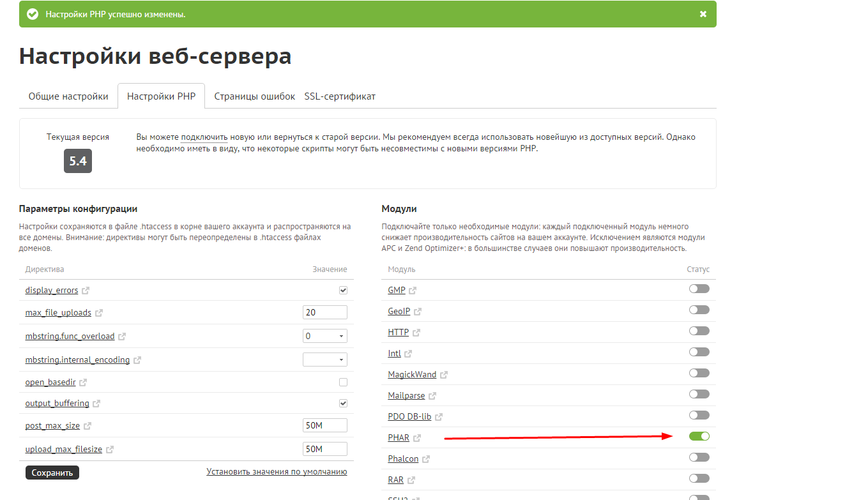Turn on the PDO DB-lib switch
Image resolution: width=868 pixels, height=500 pixels.
(x=699, y=415)
